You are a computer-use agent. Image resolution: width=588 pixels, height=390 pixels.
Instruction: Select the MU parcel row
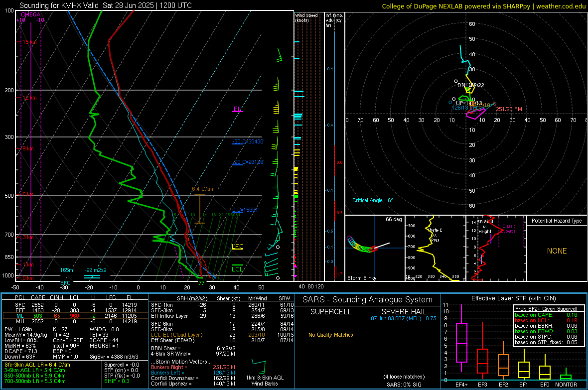(x=75, y=321)
